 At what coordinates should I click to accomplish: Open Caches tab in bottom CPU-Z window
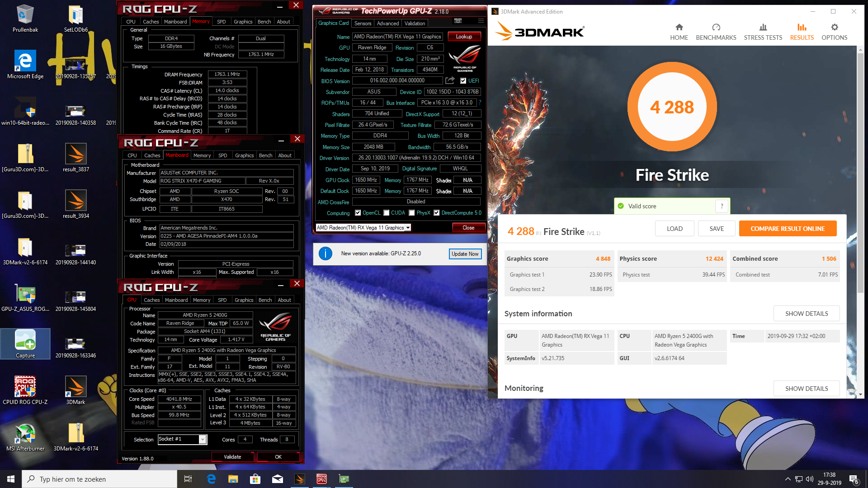click(x=152, y=300)
